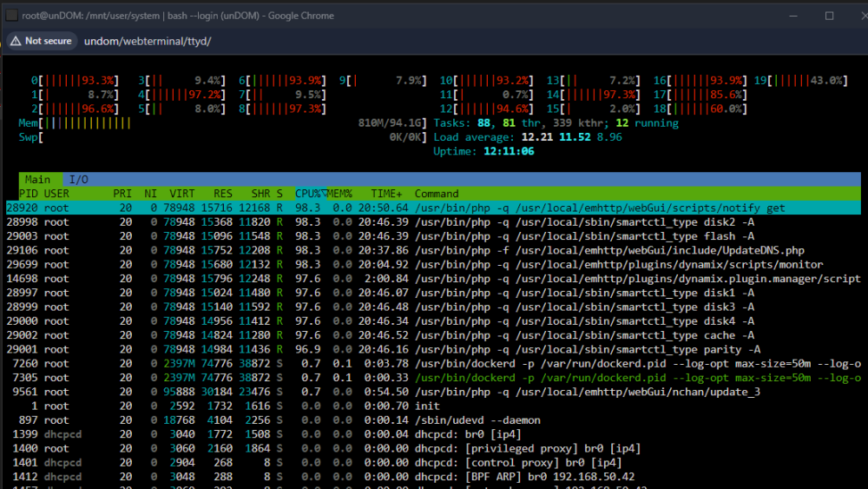The image size is (868, 489).
Task: Click the CPU 19 meter showing 43.0%
Action: pyautogui.click(x=801, y=81)
